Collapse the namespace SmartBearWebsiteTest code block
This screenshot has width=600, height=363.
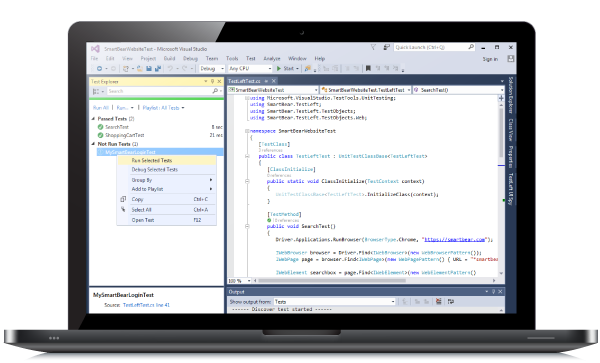tap(247, 131)
